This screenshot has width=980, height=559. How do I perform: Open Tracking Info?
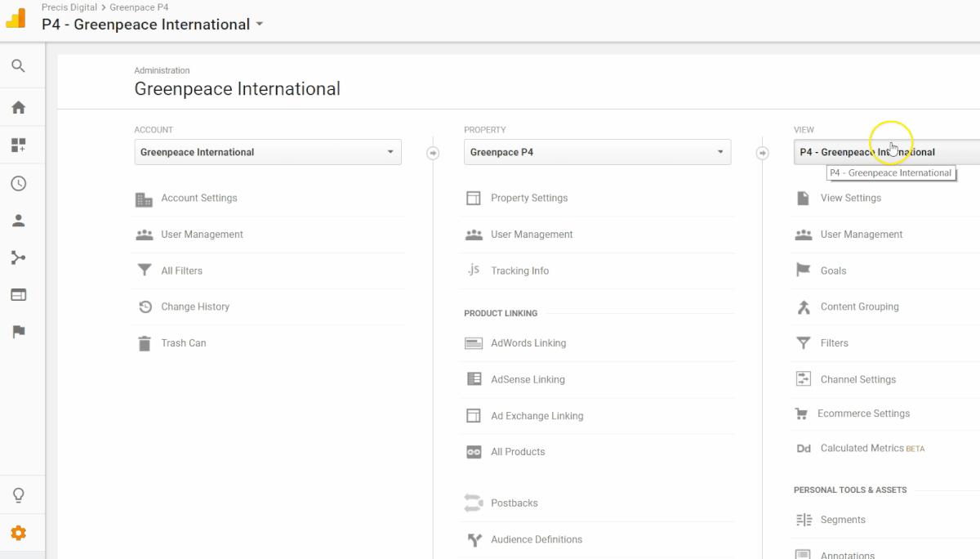coord(519,271)
